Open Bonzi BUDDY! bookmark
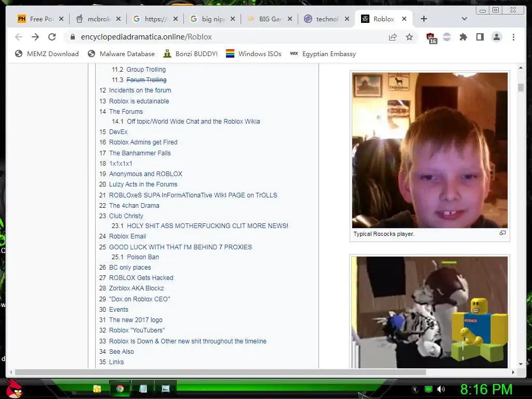Viewport: 532px width, 399px height. click(190, 54)
